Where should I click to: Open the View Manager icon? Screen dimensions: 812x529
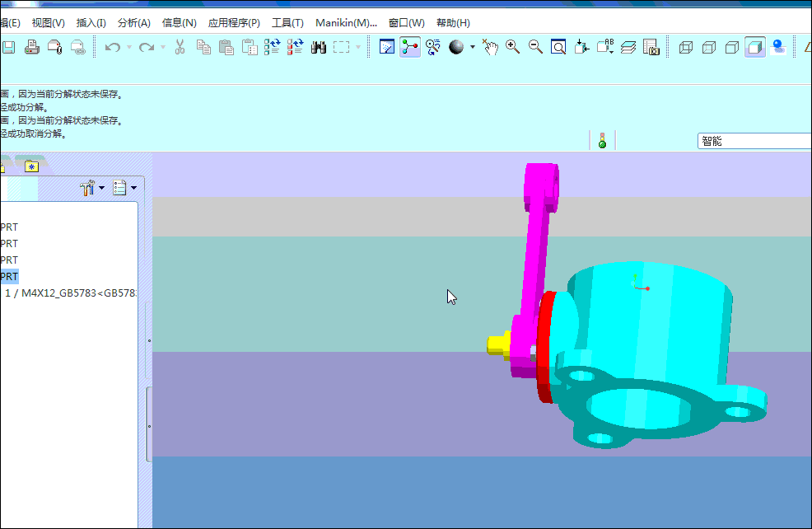[651, 47]
